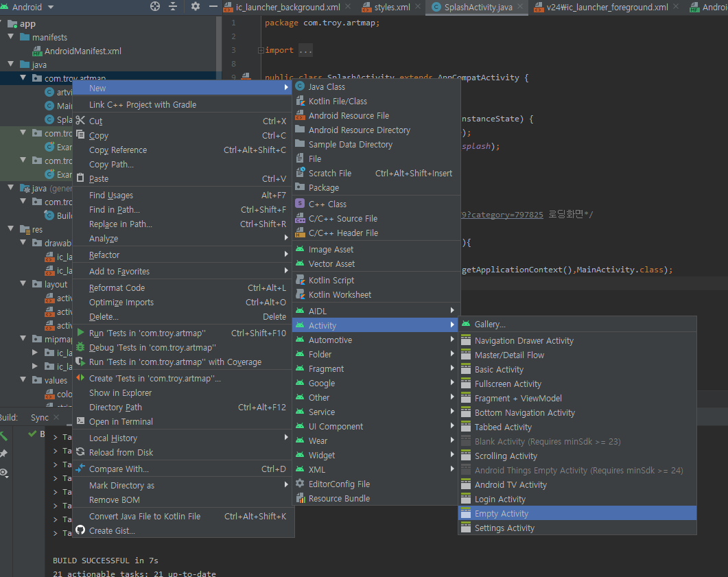Open the Refactor submenu
728x577 pixels.
click(x=183, y=255)
